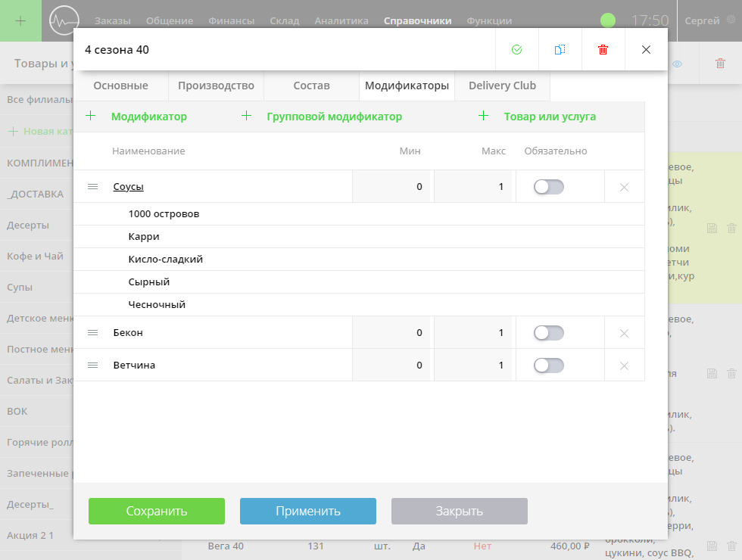Collapse the Соусы modifier group
Screen dimensions: 742x560
(x=129, y=187)
